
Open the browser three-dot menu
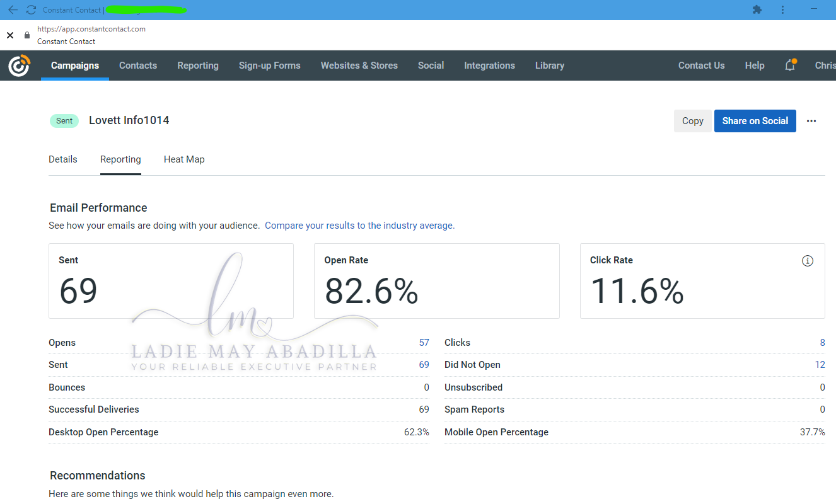point(782,10)
